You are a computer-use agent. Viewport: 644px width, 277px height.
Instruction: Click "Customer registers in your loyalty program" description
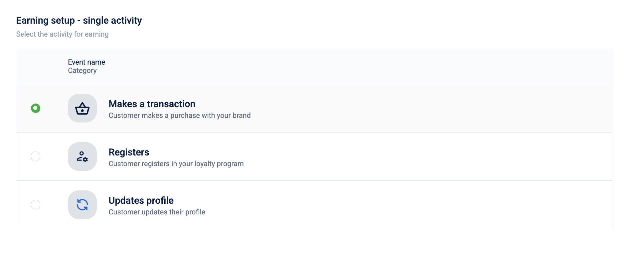(x=176, y=164)
